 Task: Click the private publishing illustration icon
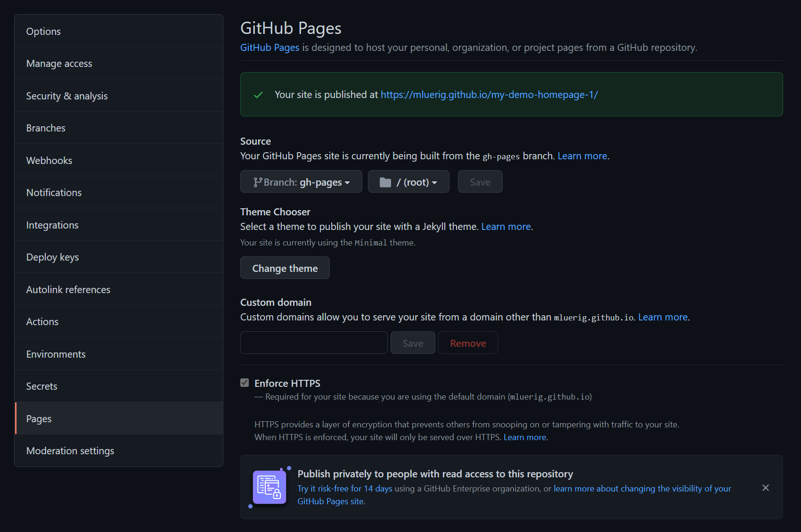click(x=270, y=487)
